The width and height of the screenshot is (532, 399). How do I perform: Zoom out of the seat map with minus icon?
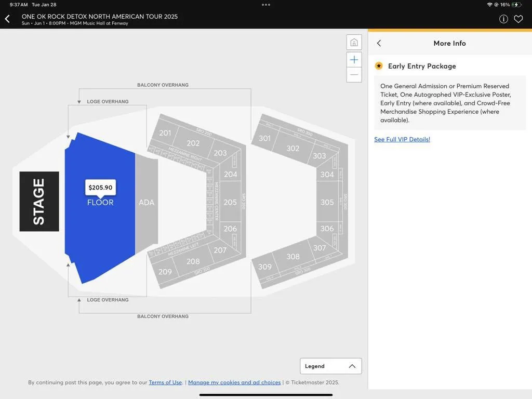[x=354, y=75]
